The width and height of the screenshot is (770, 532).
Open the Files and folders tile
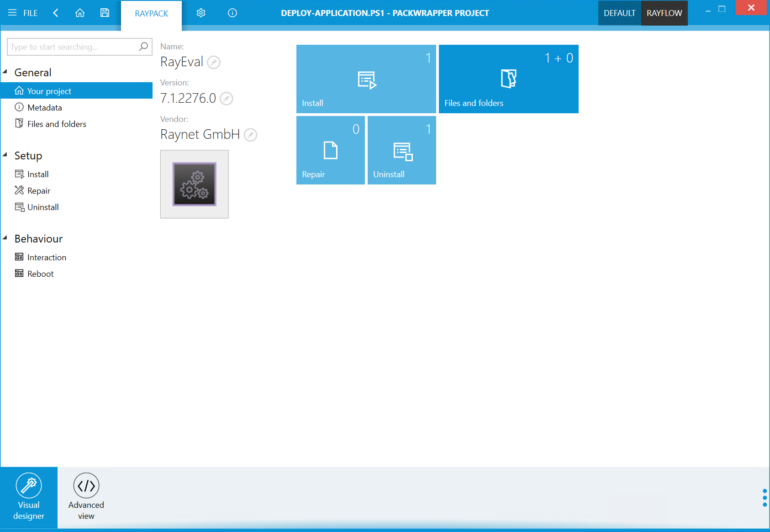[508, 79]
